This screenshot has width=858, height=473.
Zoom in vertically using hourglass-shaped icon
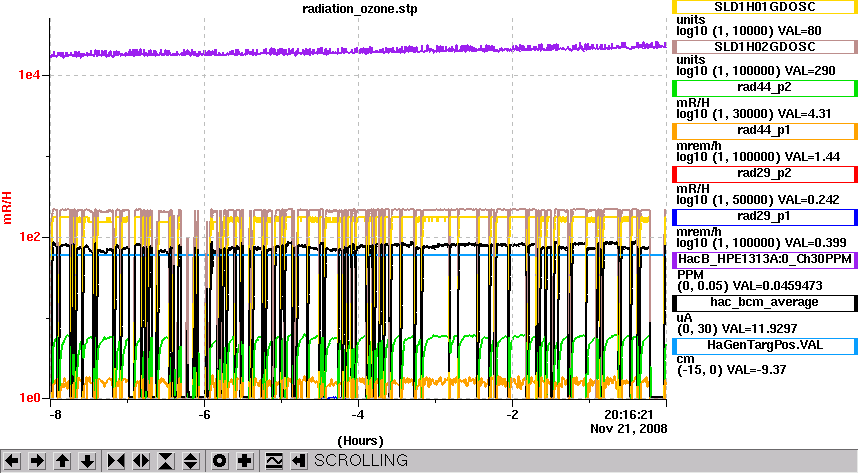[x=166, y=461]
